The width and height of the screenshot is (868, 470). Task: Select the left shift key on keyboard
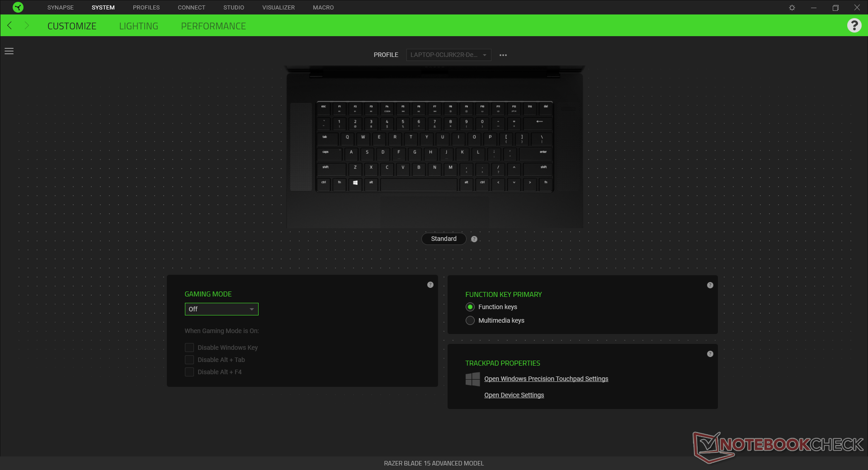coord(331,169)
